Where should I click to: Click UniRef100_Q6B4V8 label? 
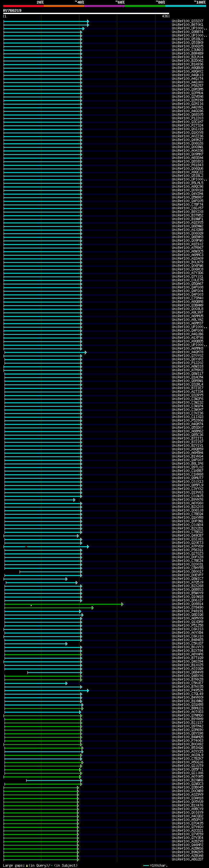[x=187, y=672]
